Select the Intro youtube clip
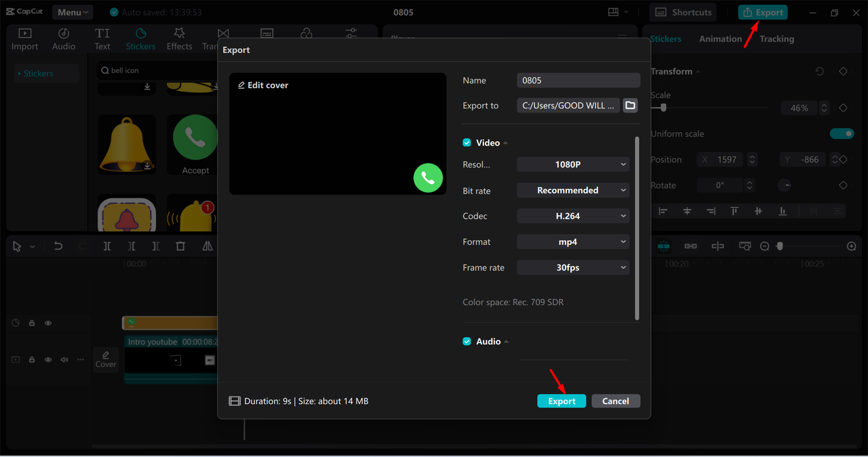Image resolution: width=868 pixels, height=457 pixels. coord(171,359)
